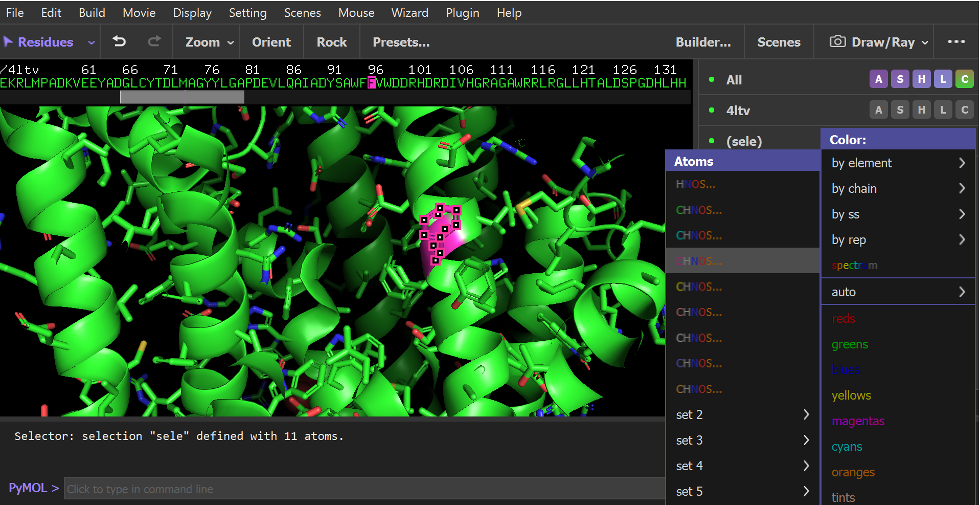980x505 pixels.
Task: Toggle visibility dot of 4ltv object
Action: (712, 110)
